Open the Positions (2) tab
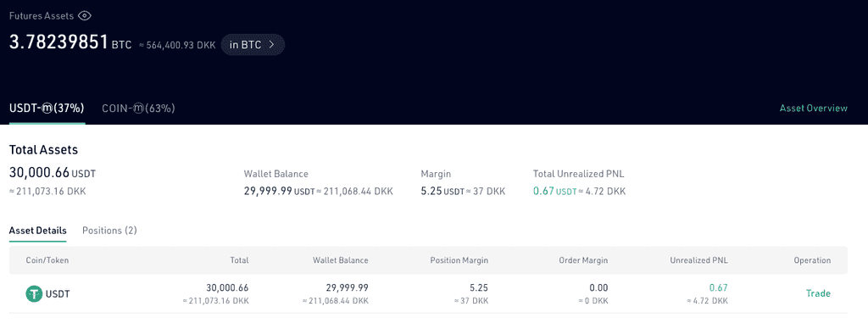The height and width of the screenshot is (329, 868). 109,231
